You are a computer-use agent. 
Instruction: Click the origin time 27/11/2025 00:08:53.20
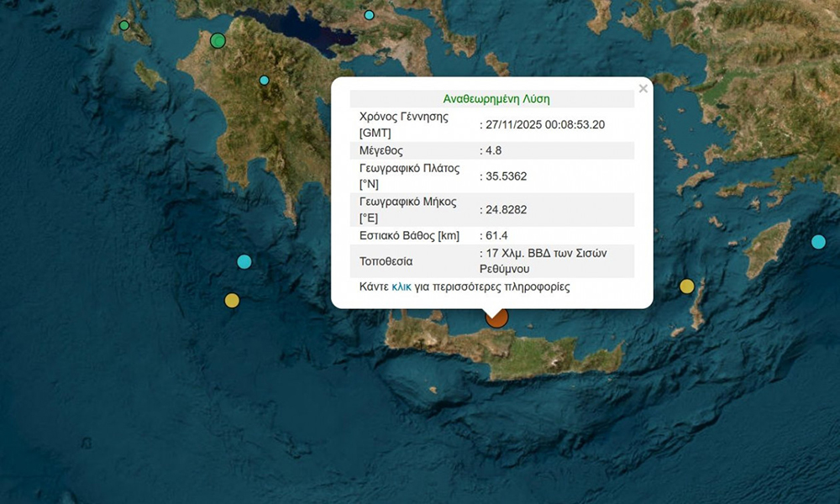point(544,125)
